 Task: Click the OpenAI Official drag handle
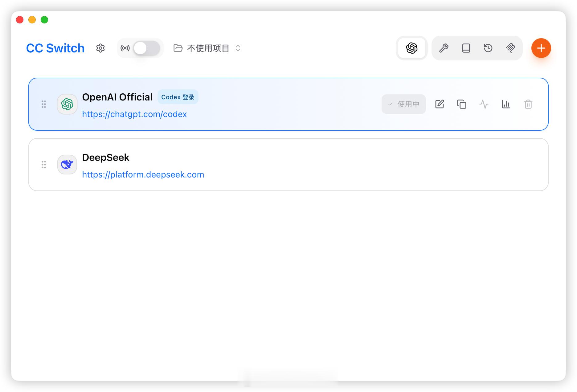44,104
